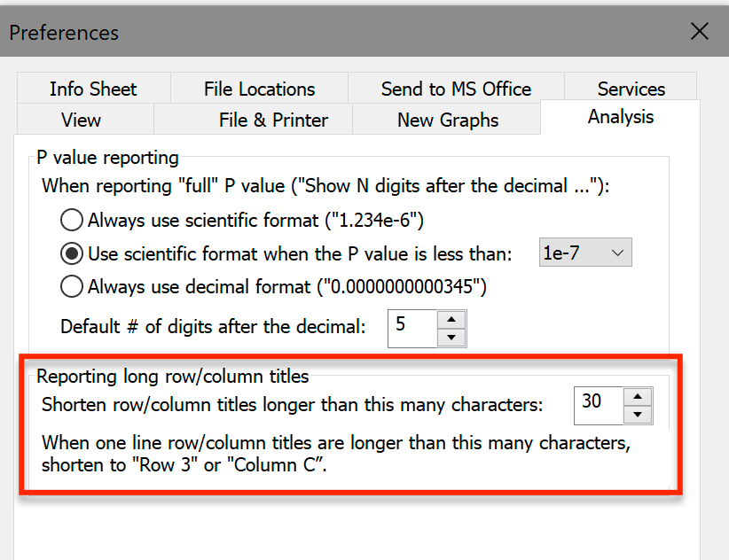The image size is (729, 560).
Task: Select Always use decimal format option
Action: pyautogui.click(x=72, y=286)
